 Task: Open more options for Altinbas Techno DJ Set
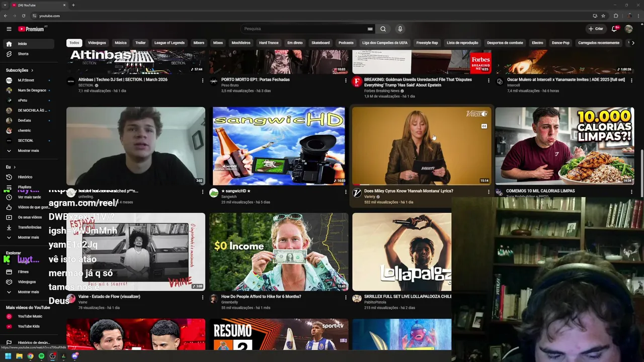click(203, 80)
